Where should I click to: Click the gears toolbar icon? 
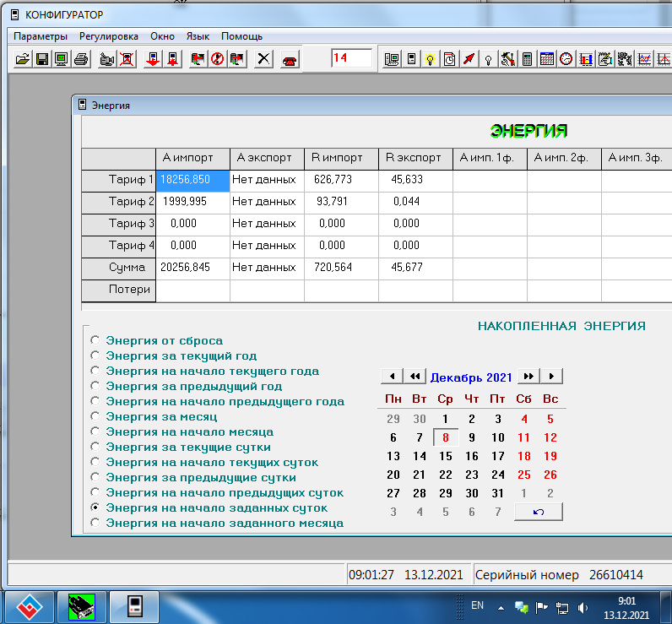point(625,59)
